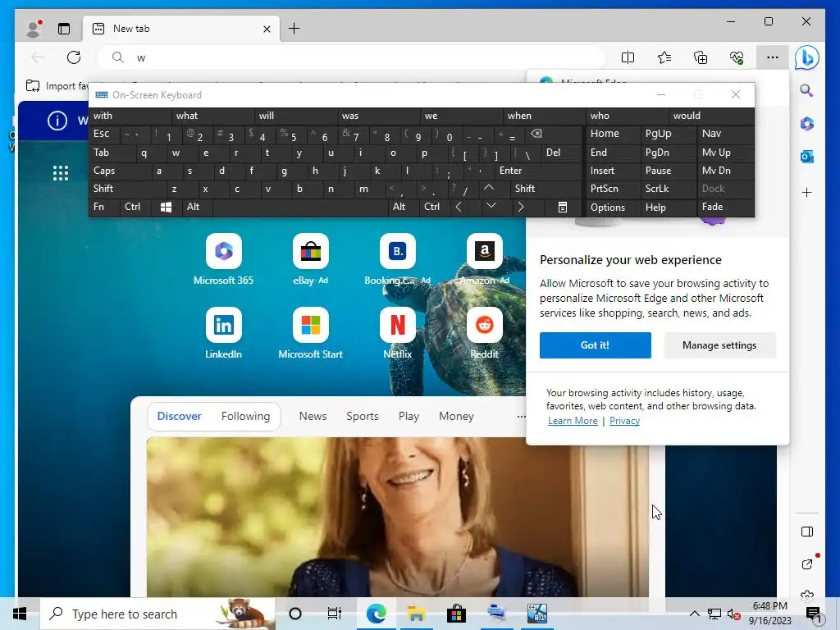The image size is (840, 630).
Task: Click Options key on On-Screen Keyboard
Action: (x=612, y=208)
